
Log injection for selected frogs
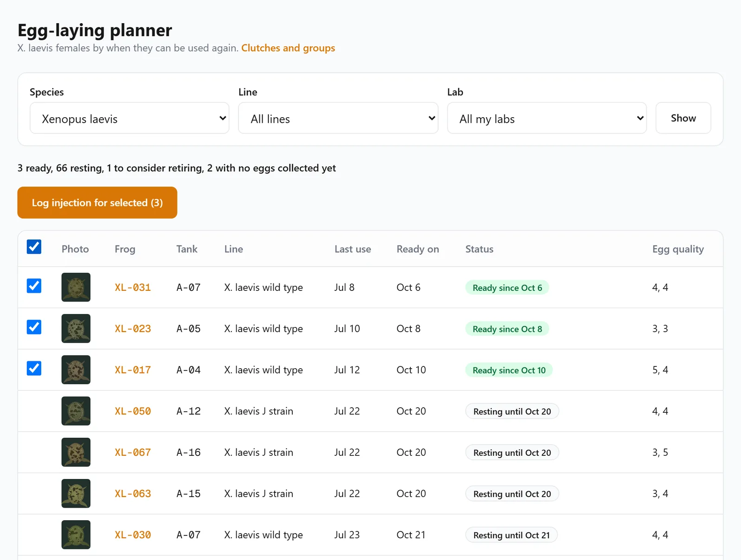point(97,202)
